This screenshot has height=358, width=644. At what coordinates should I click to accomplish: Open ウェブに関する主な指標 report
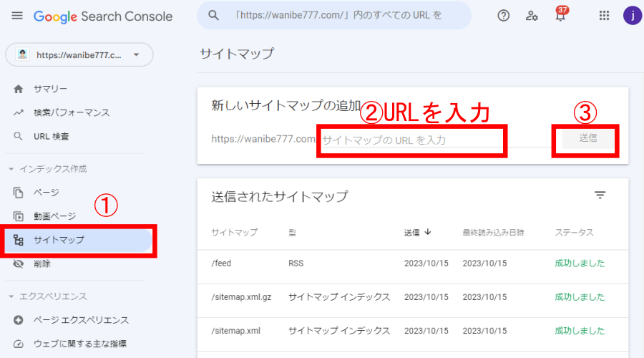(x=79, y=344)
